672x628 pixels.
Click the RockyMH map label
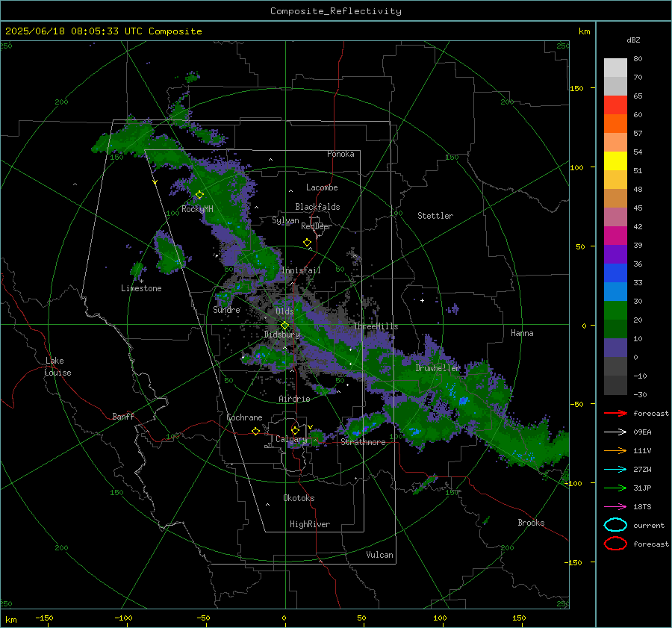coord(197,209)
